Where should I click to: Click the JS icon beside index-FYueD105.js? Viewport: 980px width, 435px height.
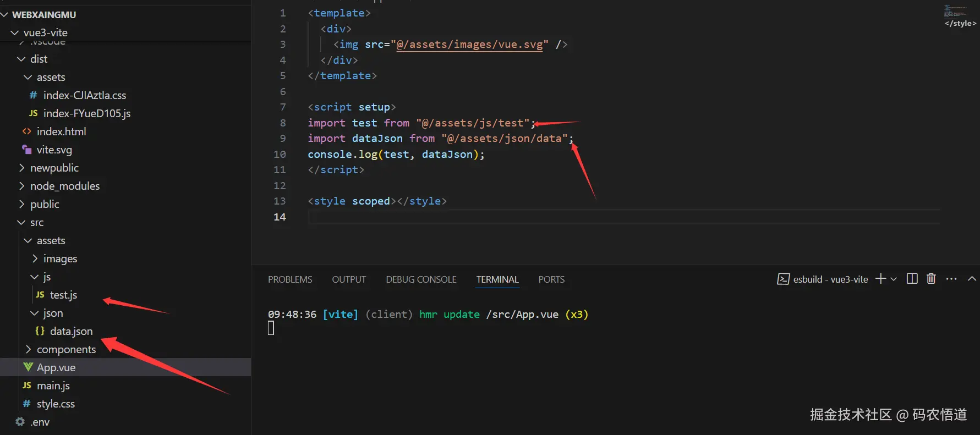[x=33, y=113]
